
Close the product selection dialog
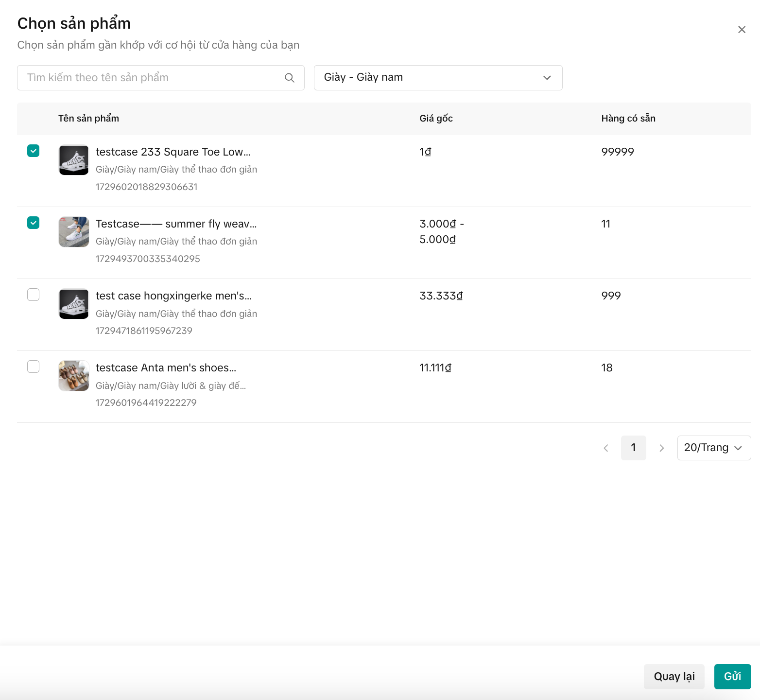(742, 30)
